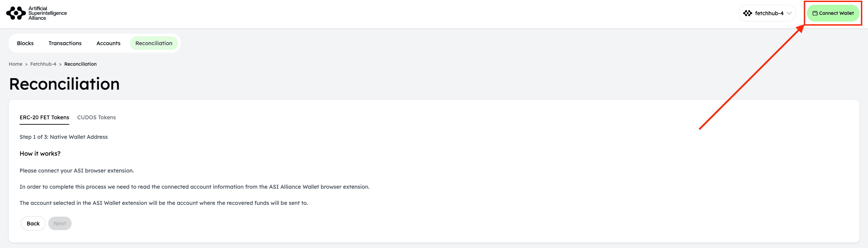Viewport: 868px width, 248px height.
Task: Expand the fetchhub-4 dropdown chevron
Action: click(789, 13)
